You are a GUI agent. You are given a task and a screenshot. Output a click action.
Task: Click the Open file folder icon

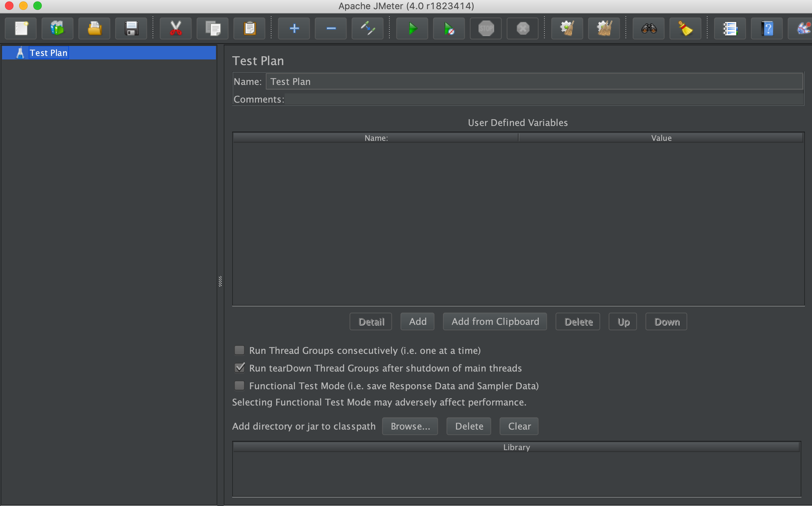point(95,28)
